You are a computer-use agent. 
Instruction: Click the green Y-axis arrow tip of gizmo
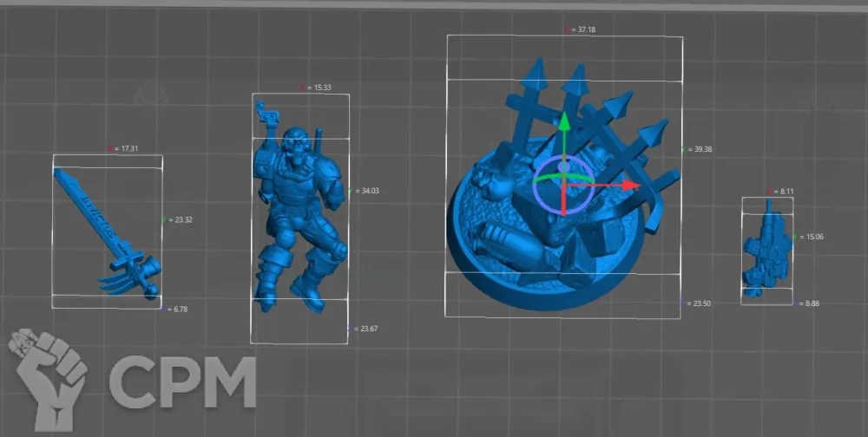(563, 122)
